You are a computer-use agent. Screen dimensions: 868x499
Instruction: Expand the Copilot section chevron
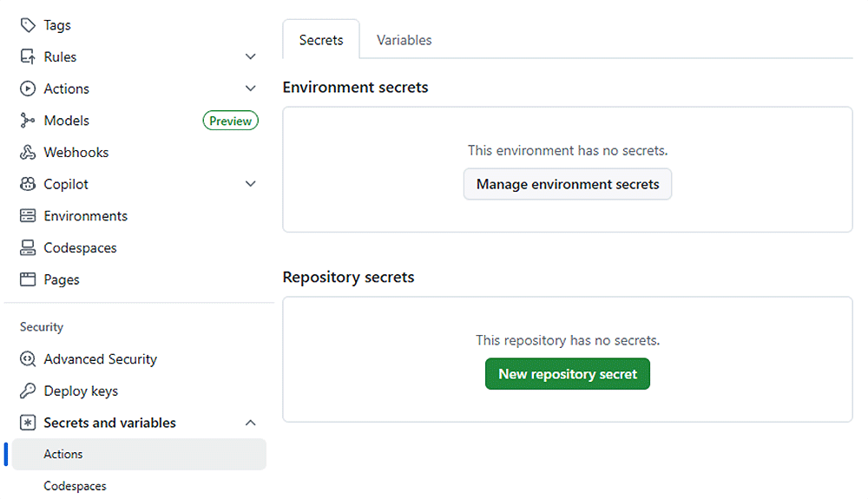coord(251,184)
